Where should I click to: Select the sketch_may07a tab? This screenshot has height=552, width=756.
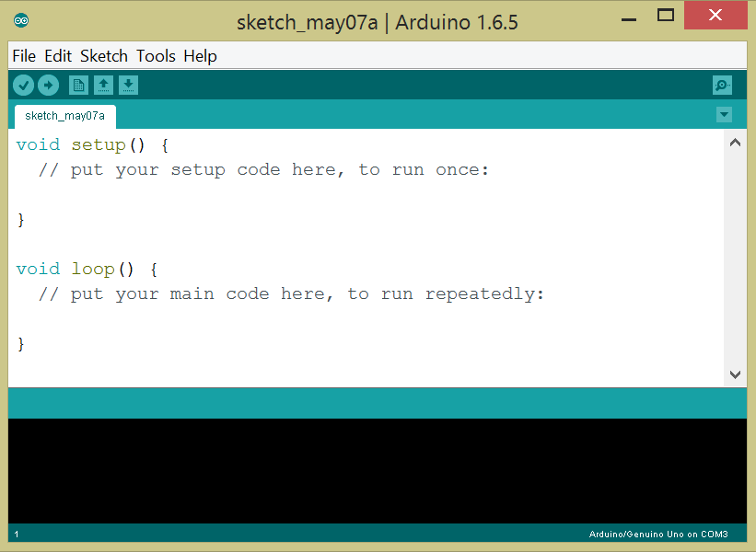click(65, 116)
